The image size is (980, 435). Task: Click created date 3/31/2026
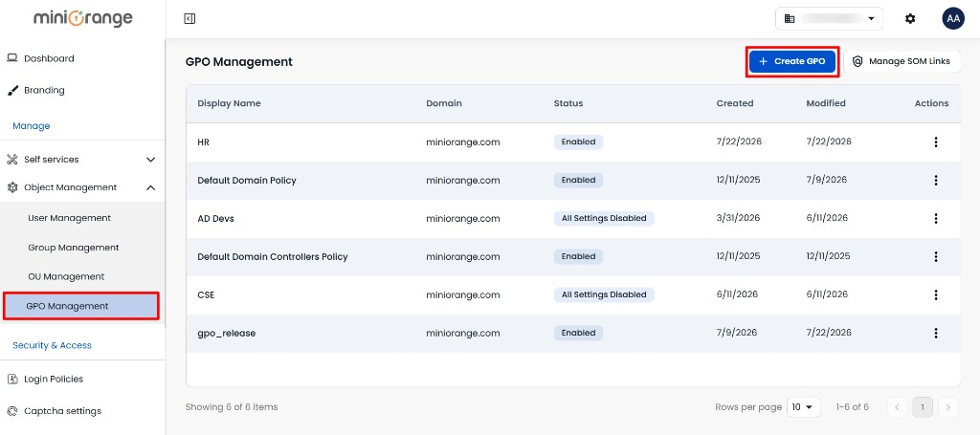(738, 218)
